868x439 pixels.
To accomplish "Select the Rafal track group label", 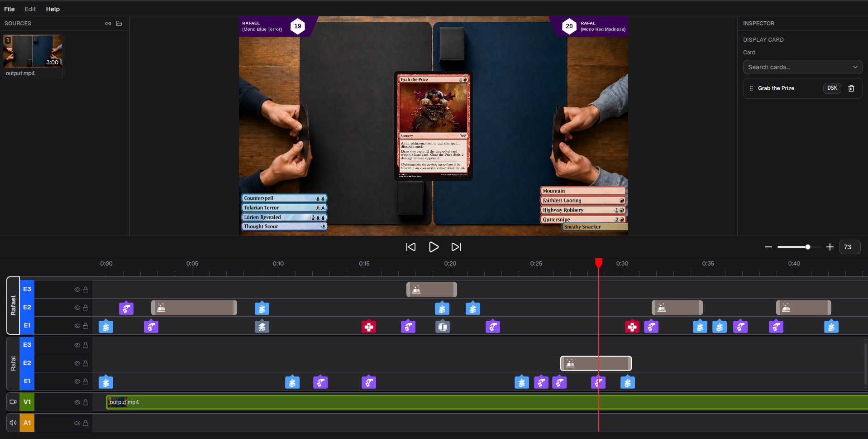I will pos(13,363).
